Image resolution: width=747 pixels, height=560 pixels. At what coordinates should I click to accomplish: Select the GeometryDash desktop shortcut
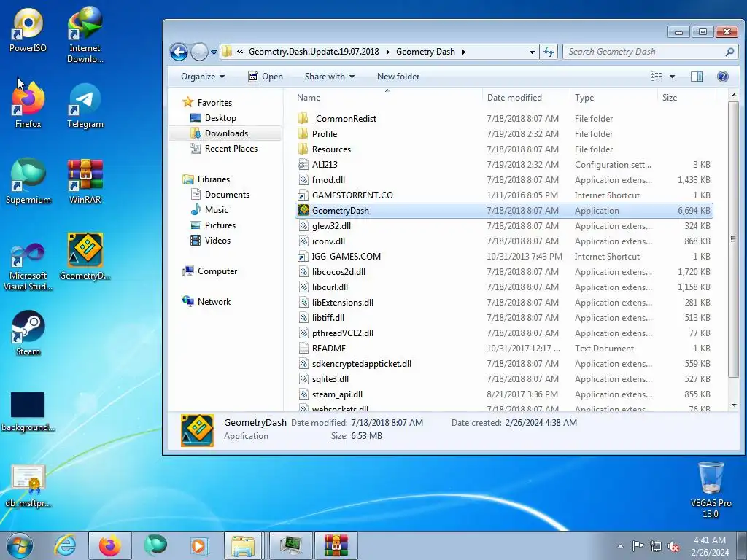pos(85,256)
